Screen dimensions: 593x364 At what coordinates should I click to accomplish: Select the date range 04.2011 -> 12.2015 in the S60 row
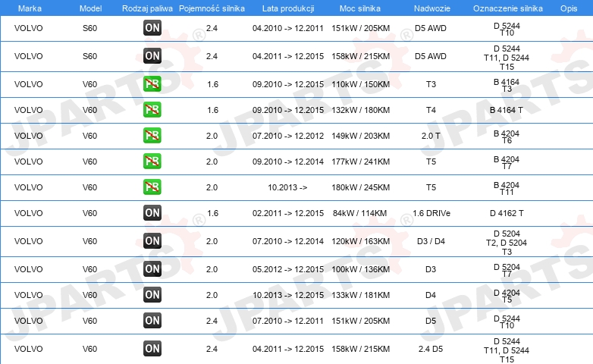tap(288, 56)
